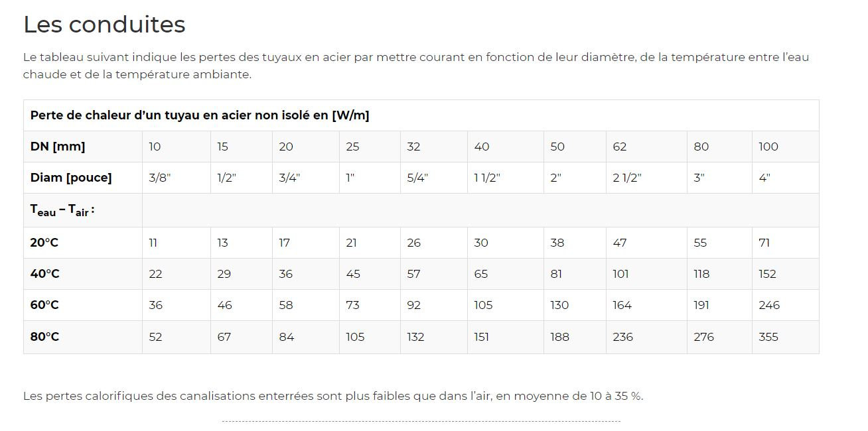This screenshot has width=868, height=431.
Task: Select the 80°C row header
Action: [44, 337]
